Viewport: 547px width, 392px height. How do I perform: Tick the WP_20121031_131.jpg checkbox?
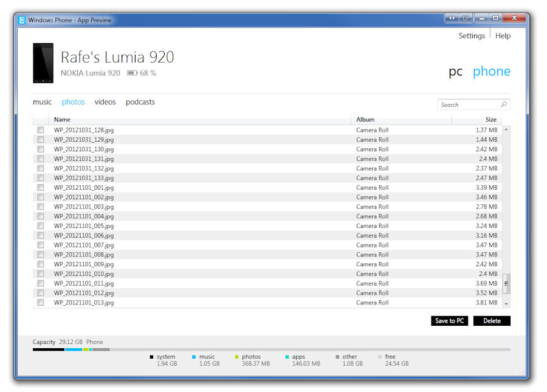tap(41, 159)
